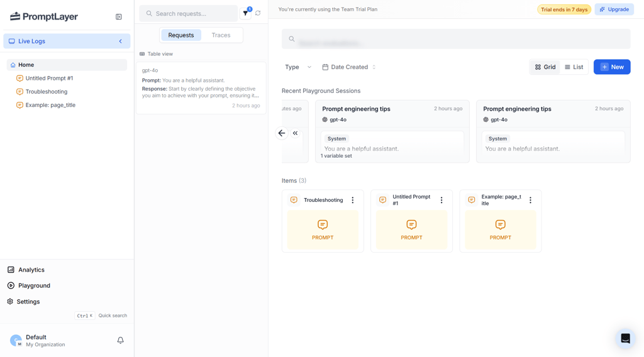The image size is (644, 357).
Task: Click Trial ends in 7 days badge
Action: (x=564, y=9)
